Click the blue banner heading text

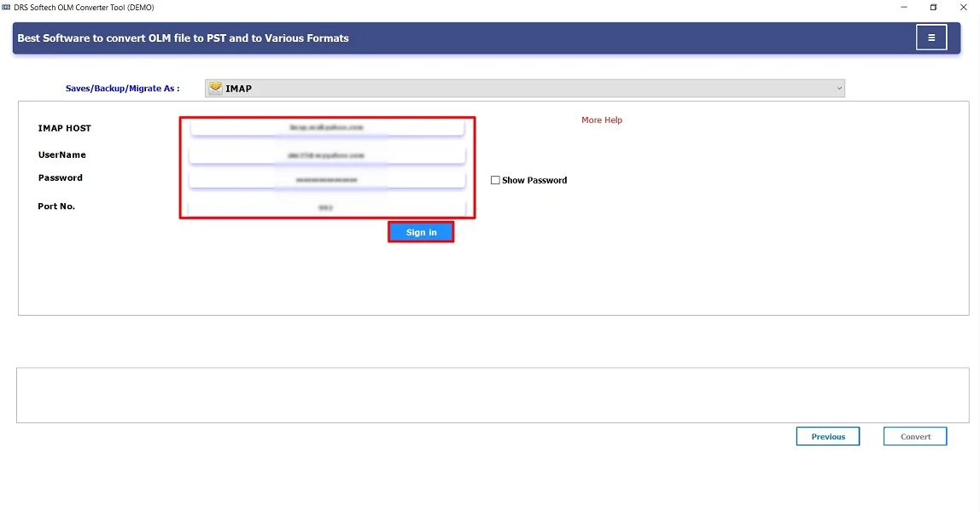coord(182,38)
